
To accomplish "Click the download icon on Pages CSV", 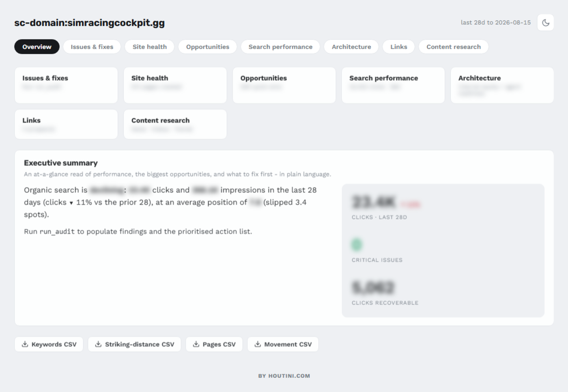I will pos(196,344).
